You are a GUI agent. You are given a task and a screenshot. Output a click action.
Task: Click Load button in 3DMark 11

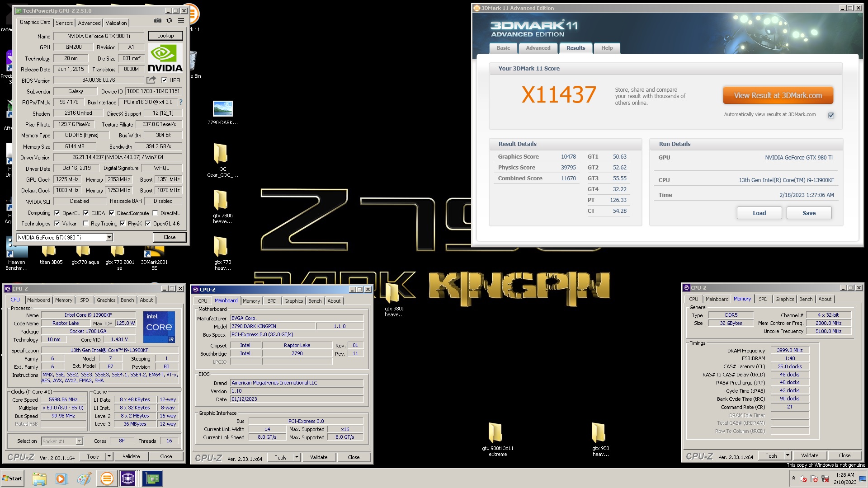tap(759, 213)
